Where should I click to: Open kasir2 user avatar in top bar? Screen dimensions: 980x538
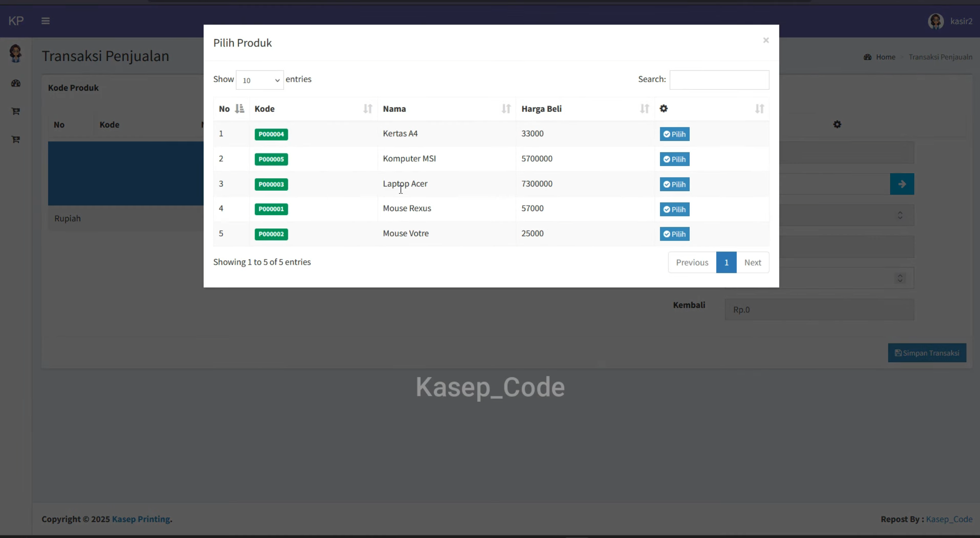tap(936, 21)
